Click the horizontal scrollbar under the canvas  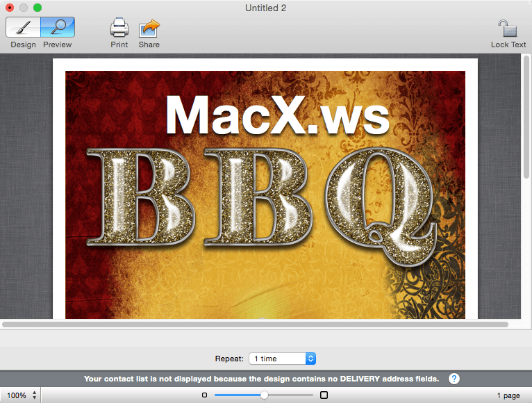(x=255, y=324)
